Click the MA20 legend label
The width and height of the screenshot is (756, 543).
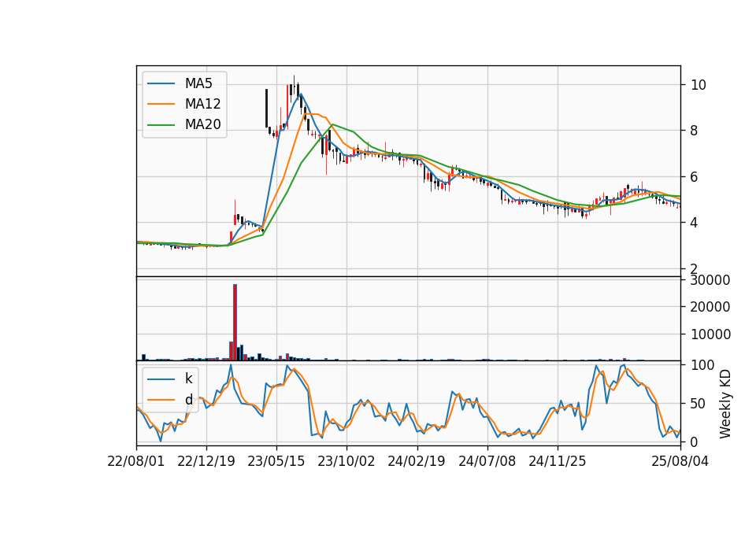pos(202,124)
